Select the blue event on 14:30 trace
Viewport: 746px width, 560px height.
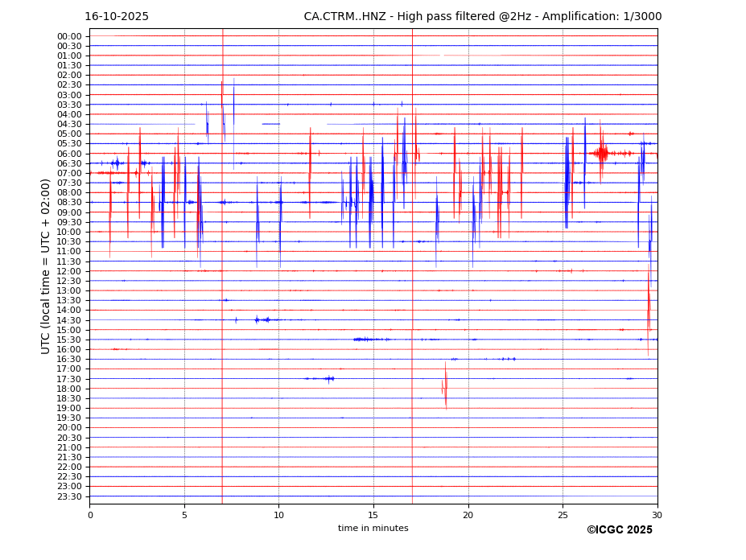259,320
